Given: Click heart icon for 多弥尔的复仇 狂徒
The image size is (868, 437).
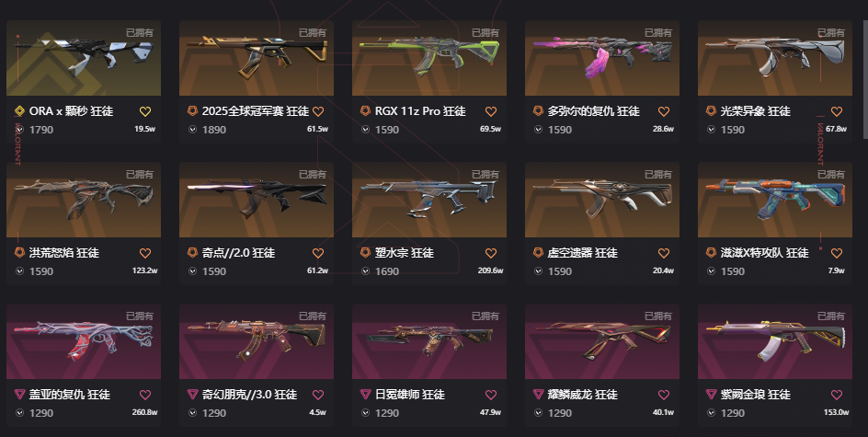Looking at the screenshot, I should (664, 111).
